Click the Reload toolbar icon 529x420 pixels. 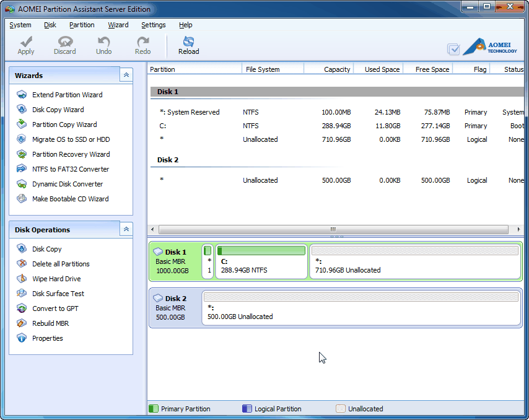click(x=188, y=42)
